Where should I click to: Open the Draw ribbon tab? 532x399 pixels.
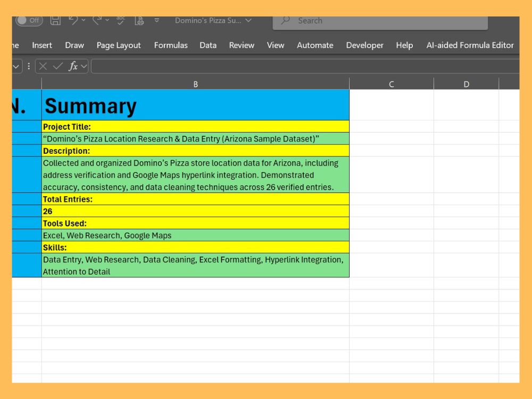pyautogui.click(x=74, y=45)
